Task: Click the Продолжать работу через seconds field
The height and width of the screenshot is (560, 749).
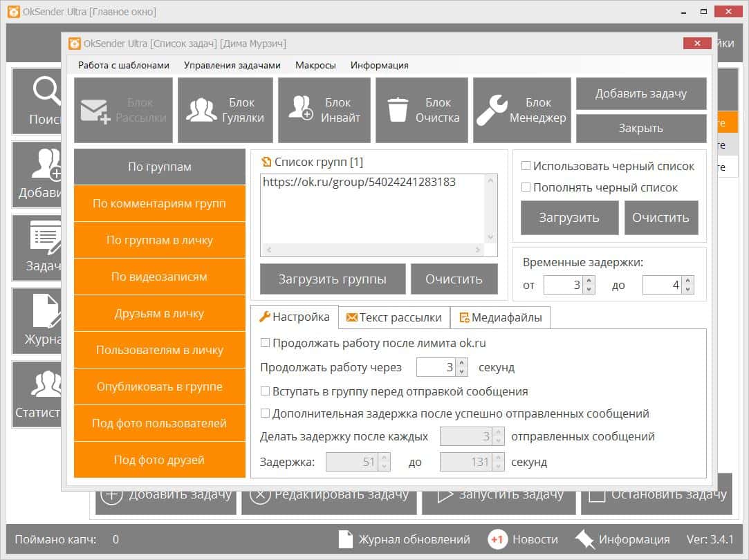Action: [436, 367]
